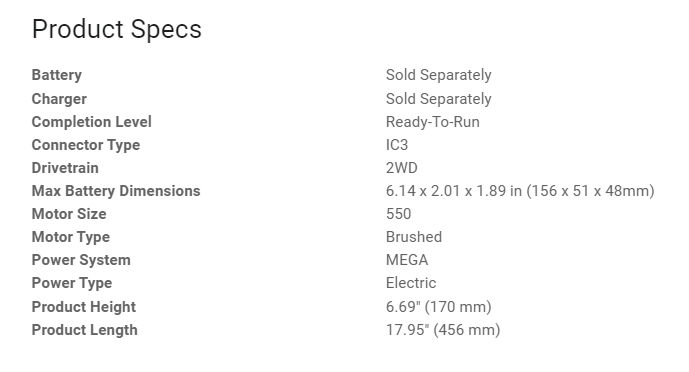Click the 6.69" (170 mm) height value

439,307
